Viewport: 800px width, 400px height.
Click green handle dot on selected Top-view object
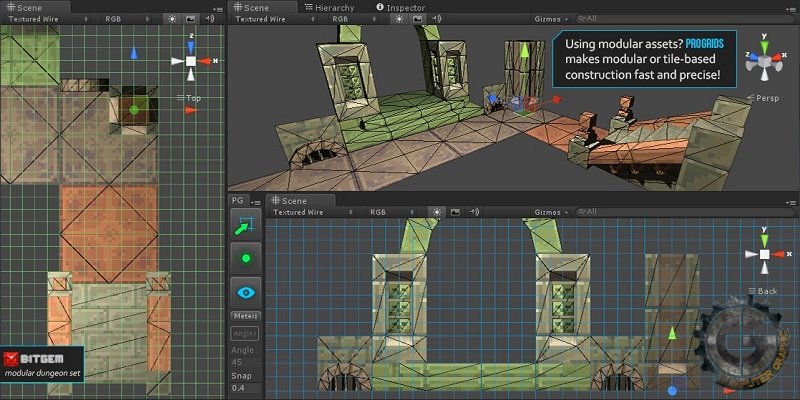point(134,110)
